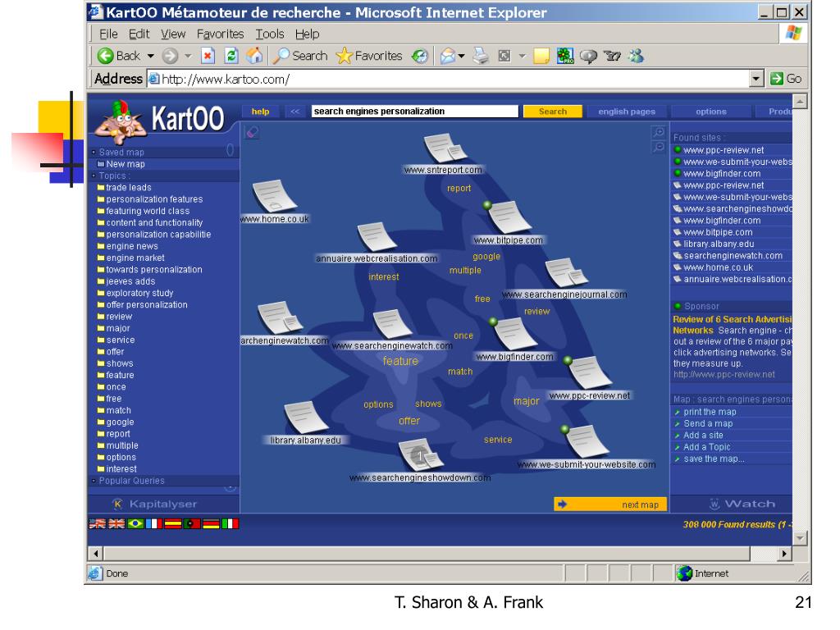The image size is (840, 630).
Task: Click the speech bubble toolbar icon
Action: (588, 57)
